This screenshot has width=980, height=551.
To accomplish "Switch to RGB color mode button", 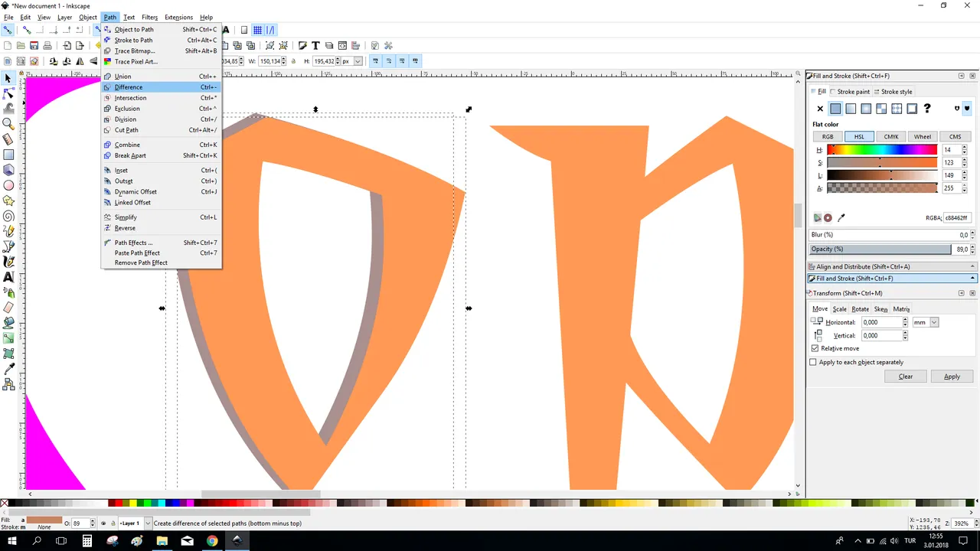I will (828, 136).
